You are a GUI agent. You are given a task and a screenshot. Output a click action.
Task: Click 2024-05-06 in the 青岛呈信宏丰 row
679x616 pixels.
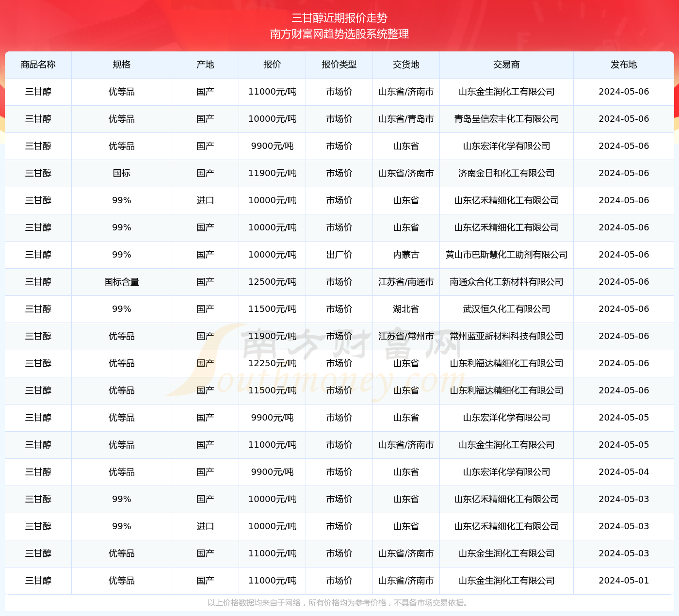624,119
